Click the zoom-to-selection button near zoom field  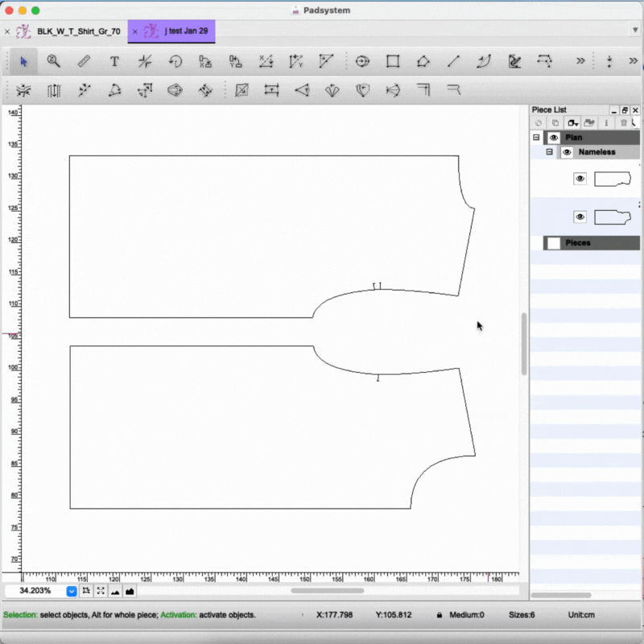[86, 591]
